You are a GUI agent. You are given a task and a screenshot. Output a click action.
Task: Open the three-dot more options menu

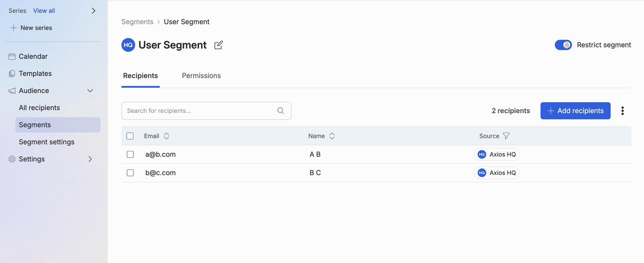click(x=623, y=111)
